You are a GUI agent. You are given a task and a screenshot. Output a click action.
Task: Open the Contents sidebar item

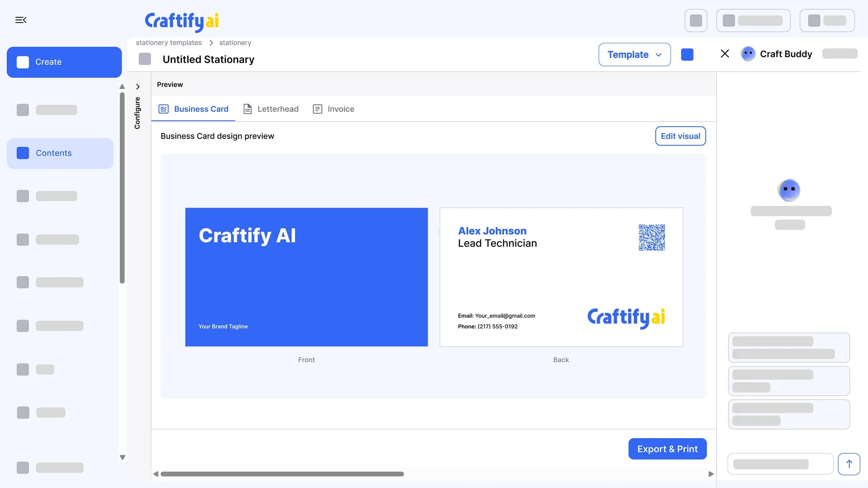[60, 153]
